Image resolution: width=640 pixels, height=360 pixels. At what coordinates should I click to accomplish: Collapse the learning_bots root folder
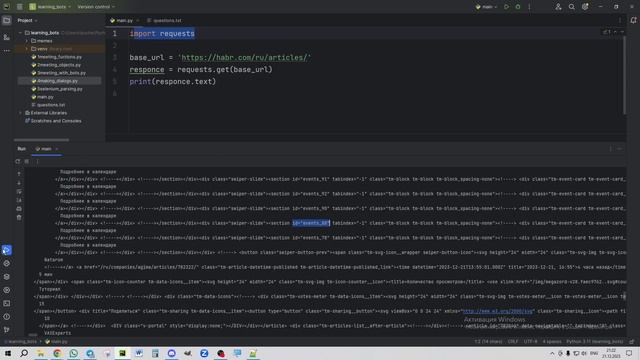(x=20, y=33)
